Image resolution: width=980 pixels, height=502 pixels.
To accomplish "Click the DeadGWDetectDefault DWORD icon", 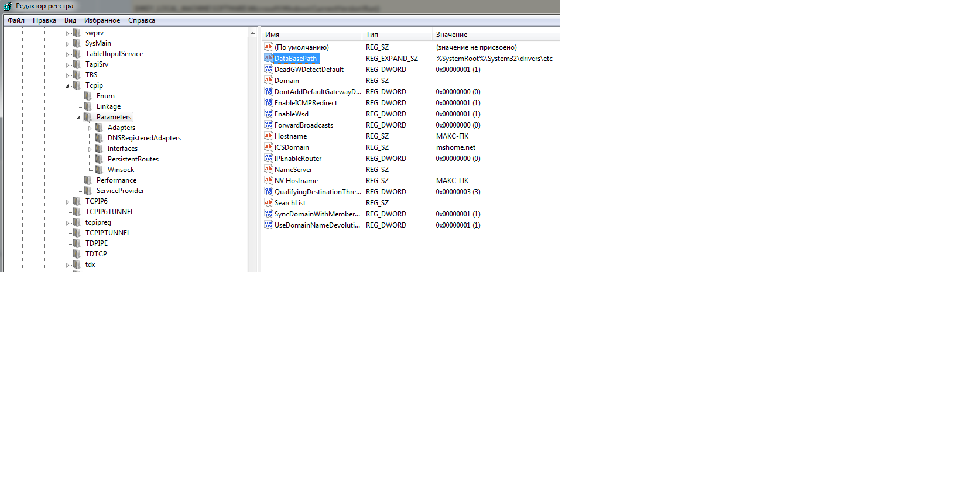I will tap(269, 69).
